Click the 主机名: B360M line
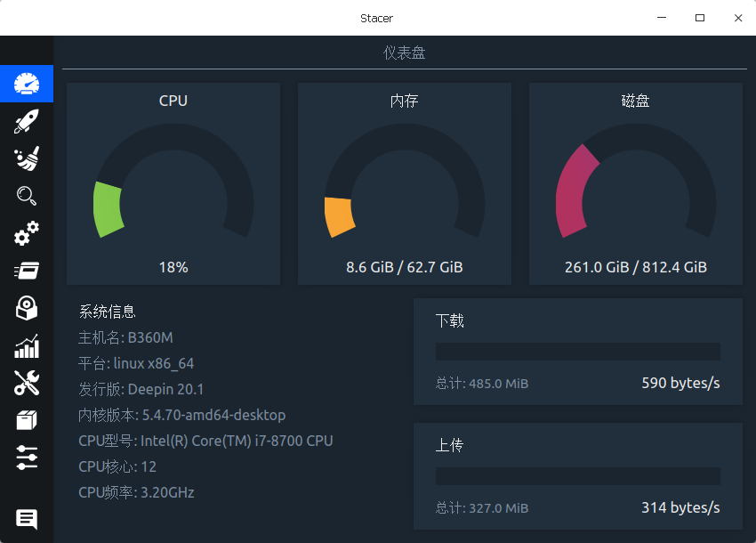This screenshot has width=756, height=543. pos(125,337)
